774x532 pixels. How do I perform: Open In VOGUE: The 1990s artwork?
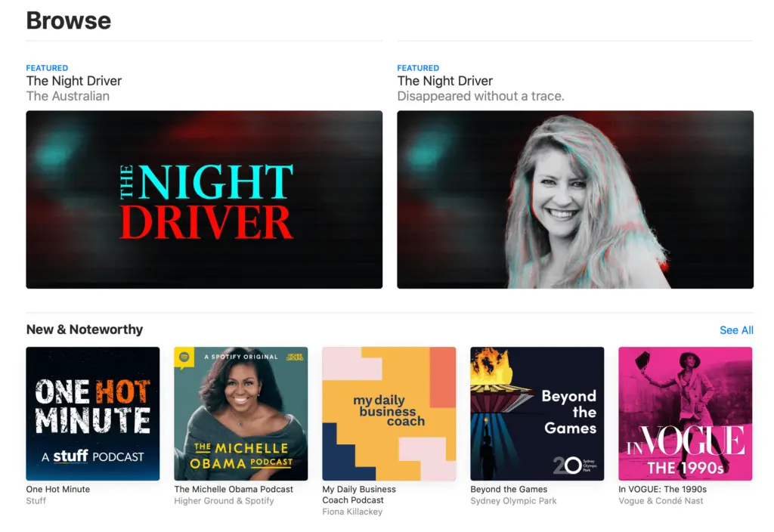click(685, 413)
